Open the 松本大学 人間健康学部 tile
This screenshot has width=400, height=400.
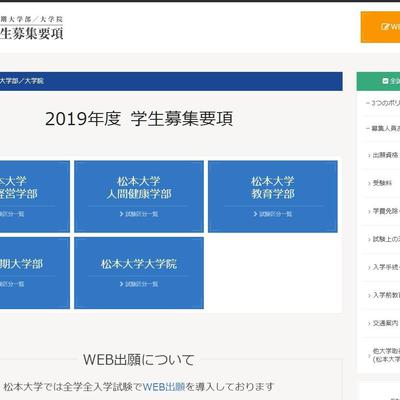pos(139,196)
